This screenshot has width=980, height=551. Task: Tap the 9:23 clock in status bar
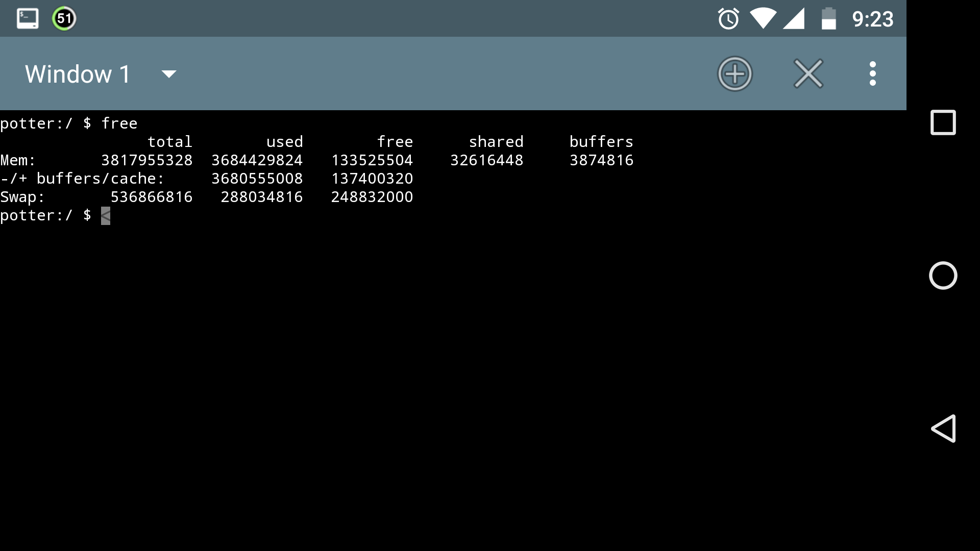coord(872,19)
